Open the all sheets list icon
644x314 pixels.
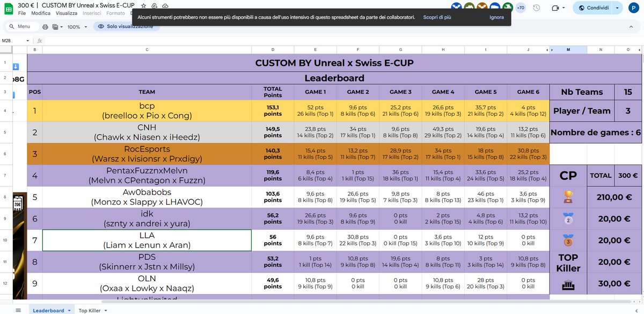[18, 310]
